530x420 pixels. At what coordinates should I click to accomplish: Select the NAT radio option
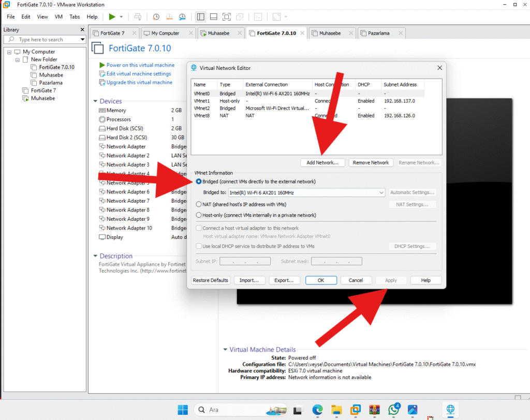(x=199, y=204)
